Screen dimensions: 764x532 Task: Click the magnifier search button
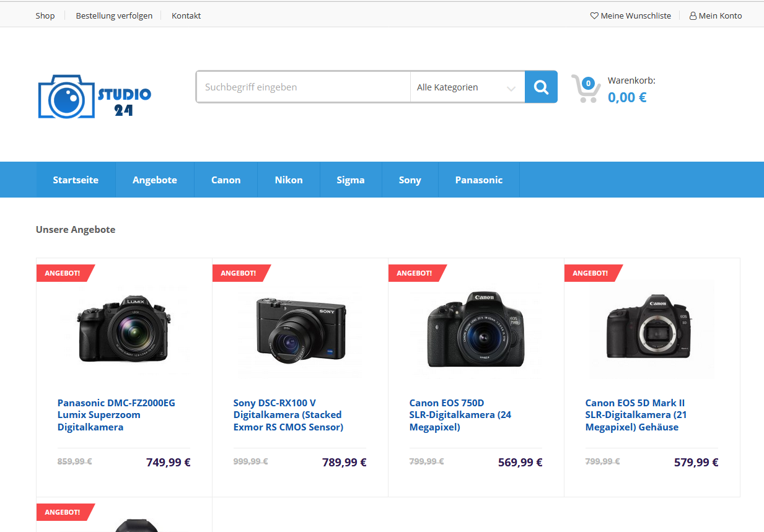(541, 87)
